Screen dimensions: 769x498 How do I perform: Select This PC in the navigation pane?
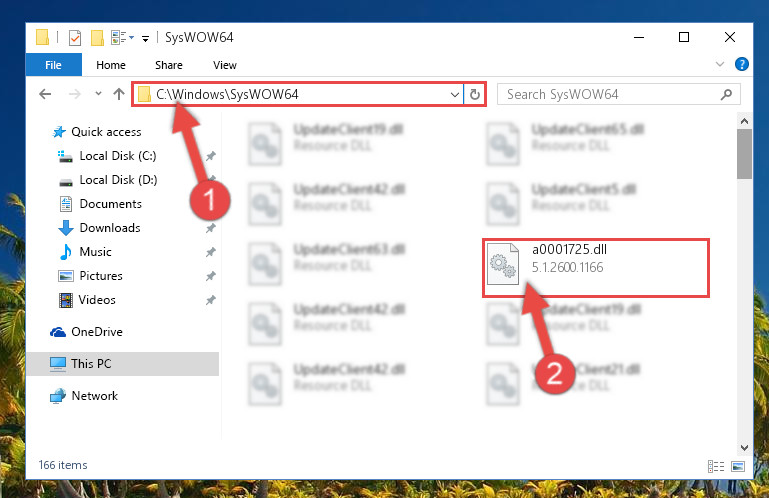point(123,364)
